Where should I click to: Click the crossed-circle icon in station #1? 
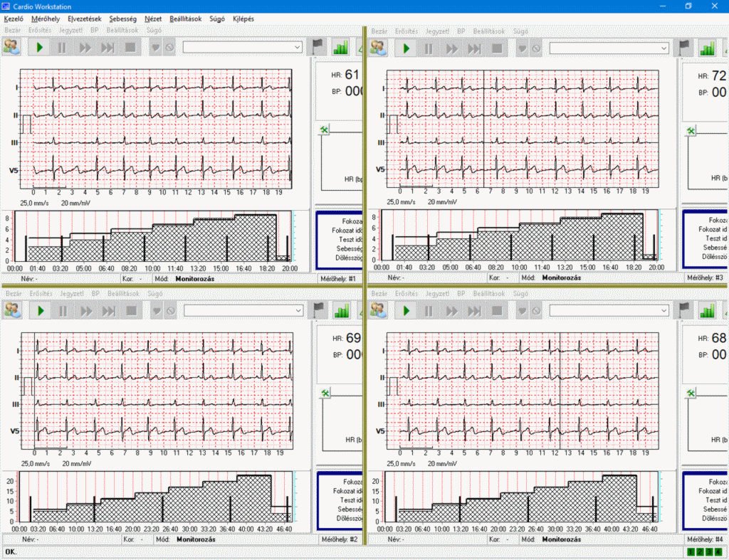[x=169, y=48]
